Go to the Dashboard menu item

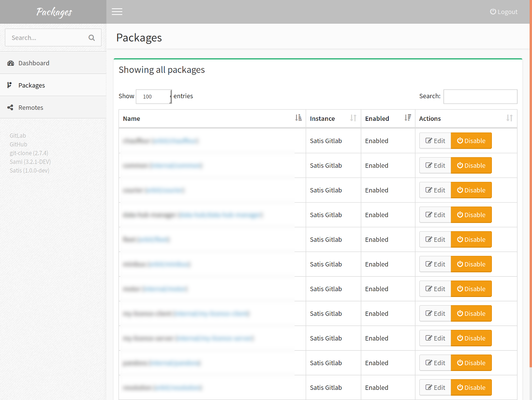(x=33, y=63)
